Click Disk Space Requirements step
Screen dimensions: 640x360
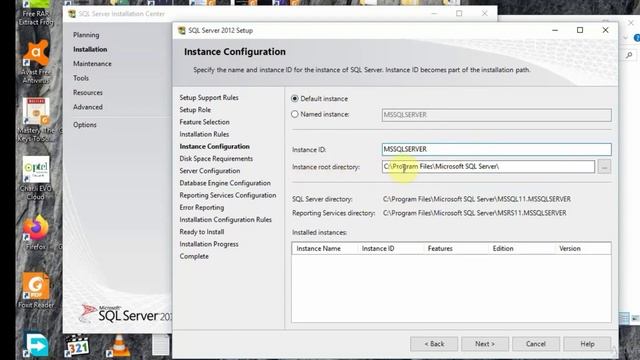(x=216, y=159)
